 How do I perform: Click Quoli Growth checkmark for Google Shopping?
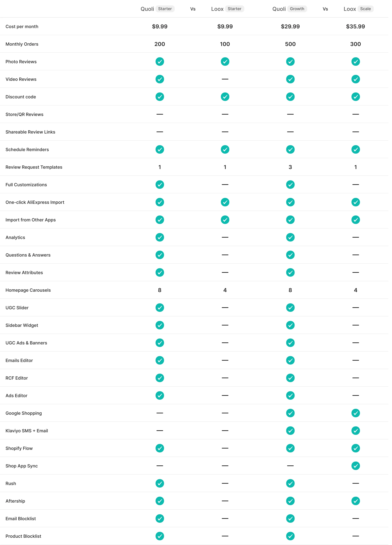click(290, 413)
